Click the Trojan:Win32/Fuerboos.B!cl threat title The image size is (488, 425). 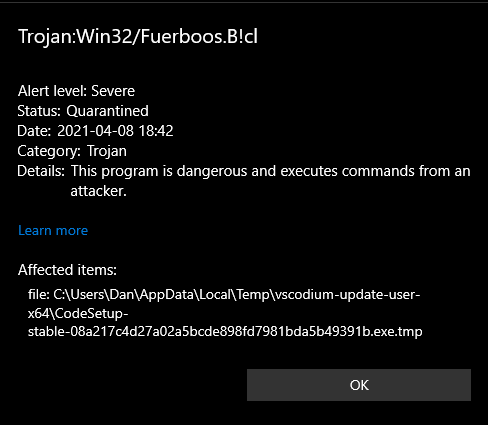(x=138, y=37)
